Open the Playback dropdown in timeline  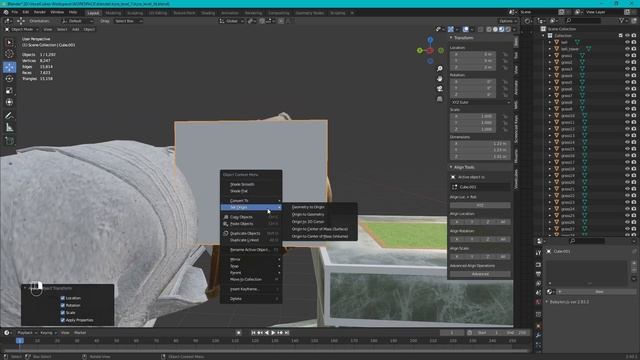click(x=27, y=333)
